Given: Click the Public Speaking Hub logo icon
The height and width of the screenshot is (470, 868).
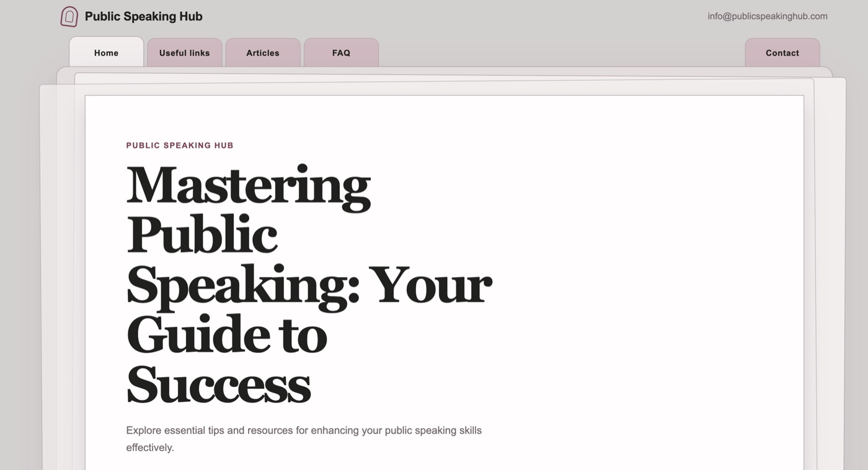Looking at the screenshot, I should (69, 17).
